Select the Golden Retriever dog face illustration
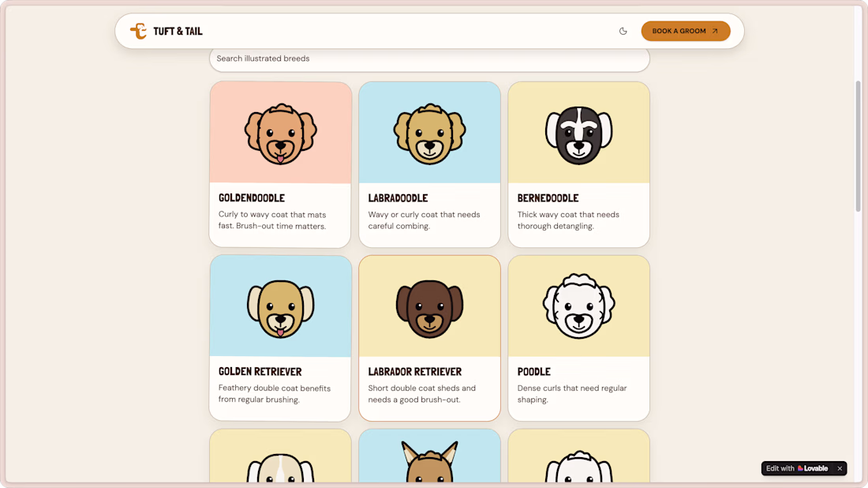 pyautogui.click(x=281, y=309)
